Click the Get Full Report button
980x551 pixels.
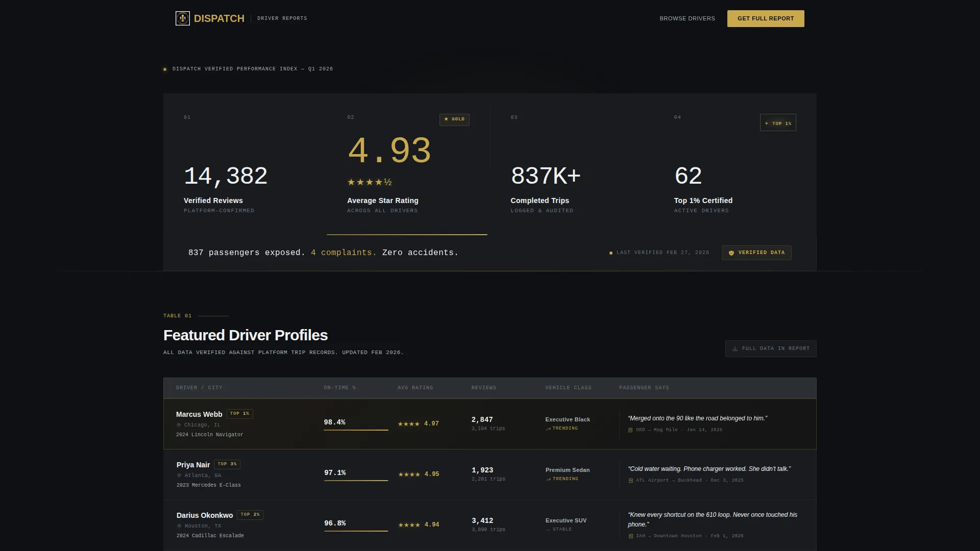click(766, 18)
